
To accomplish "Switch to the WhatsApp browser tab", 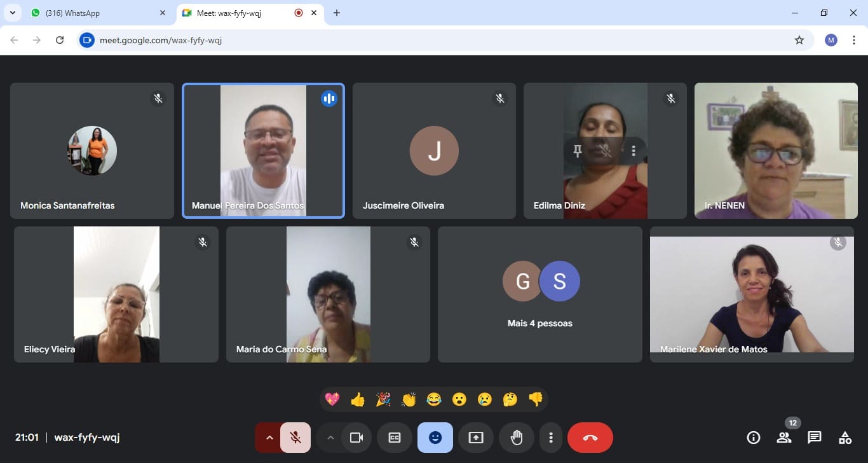I will pos(95,13).
